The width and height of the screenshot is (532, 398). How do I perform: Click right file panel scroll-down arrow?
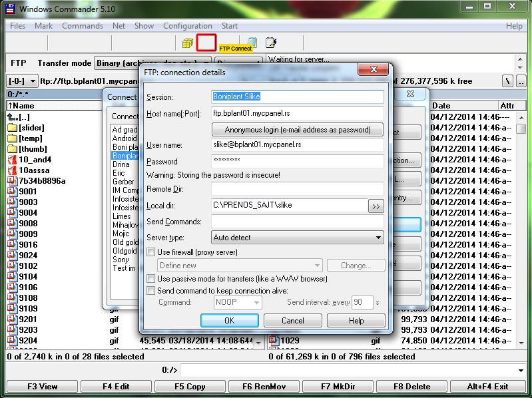(521, 343)
